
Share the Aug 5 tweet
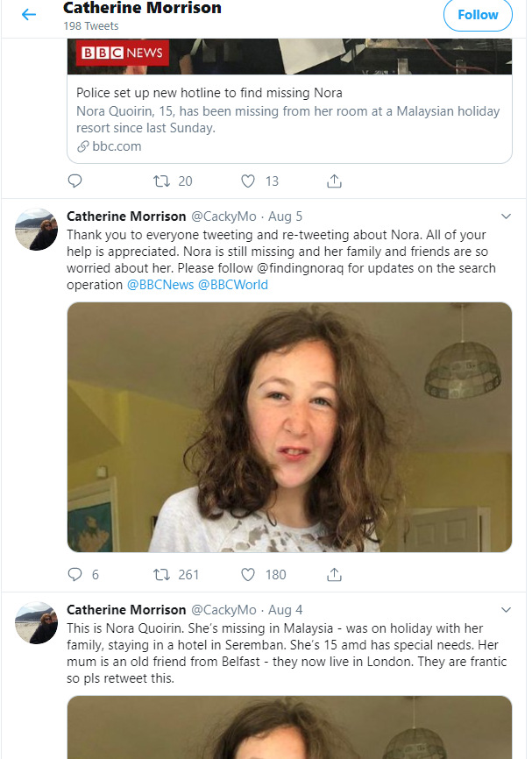tap(334, 575)
